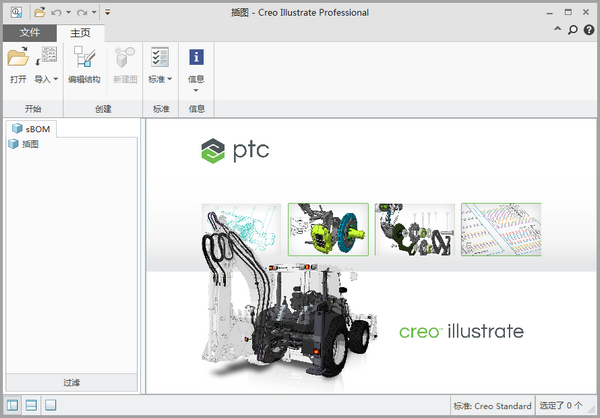Click the 标准 (Standard) checklist icon

coord(160,58)
